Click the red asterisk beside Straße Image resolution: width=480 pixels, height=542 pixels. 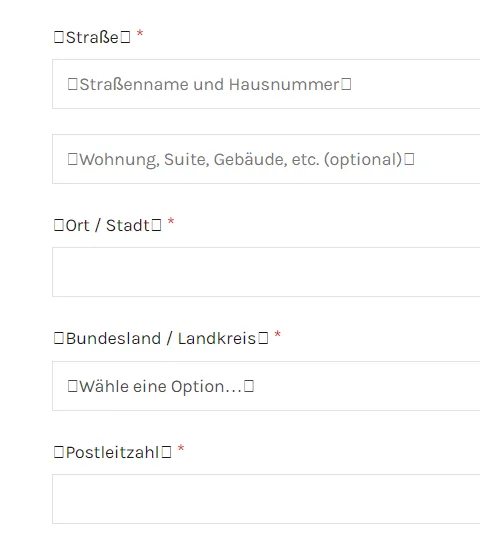pyautogui.click(x=140, y=34)
